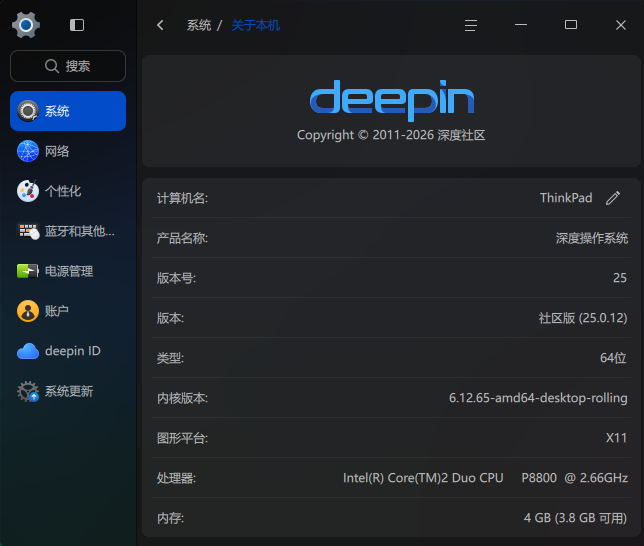This screenshot has height=546, width=644.
Task: Open 系统更新 settings label
Action: click(69, 391)
